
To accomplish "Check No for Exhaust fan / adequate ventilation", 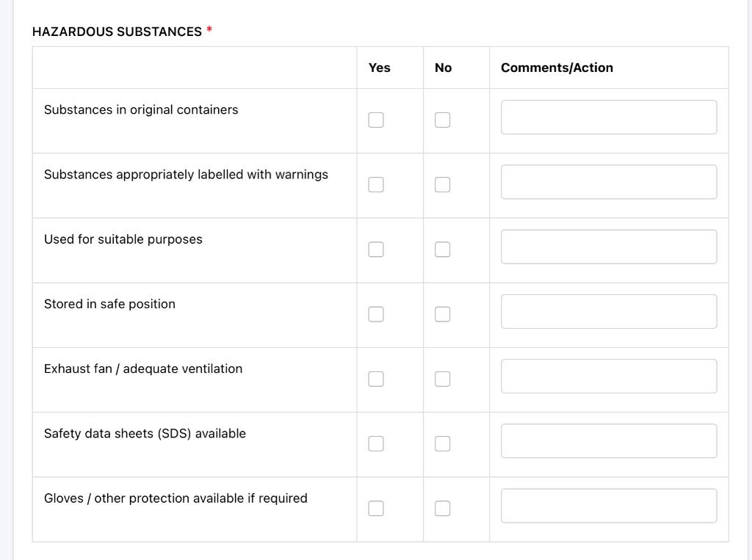I will pos(442,379).
